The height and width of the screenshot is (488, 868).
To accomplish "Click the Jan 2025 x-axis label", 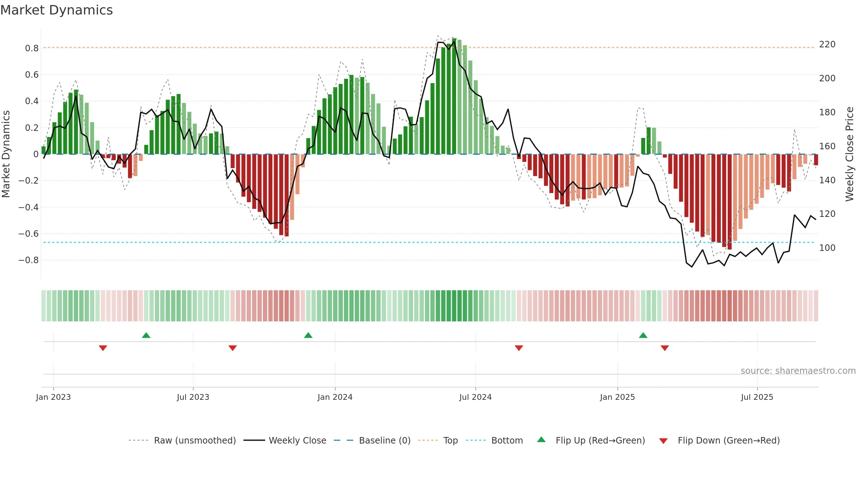I will point(618,397).
